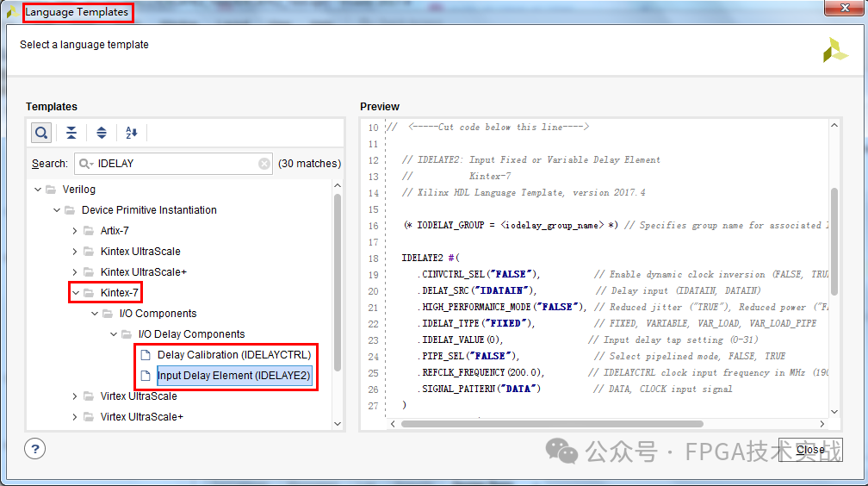Select Input Delay Element (IDELAYE2) template

(234, 376)
